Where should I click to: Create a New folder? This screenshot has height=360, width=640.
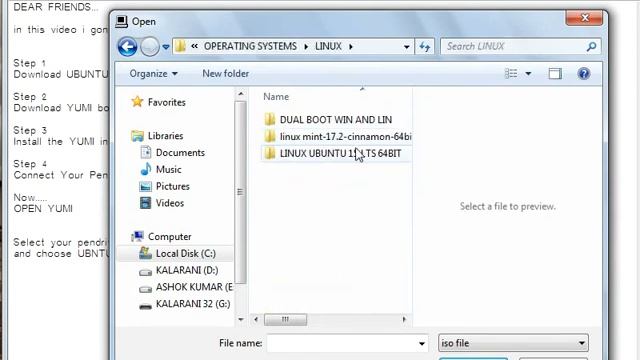[226, 73]
